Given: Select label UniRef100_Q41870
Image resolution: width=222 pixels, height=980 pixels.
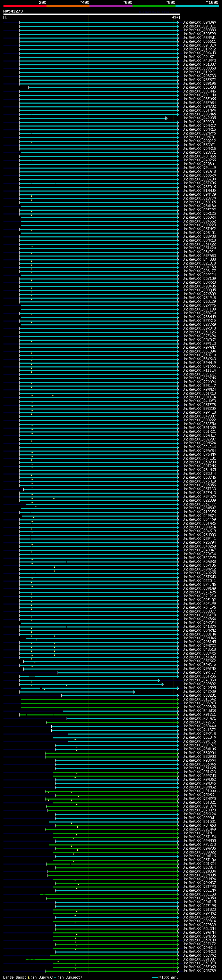Looking at the screenshot, I should coord(199,627).
